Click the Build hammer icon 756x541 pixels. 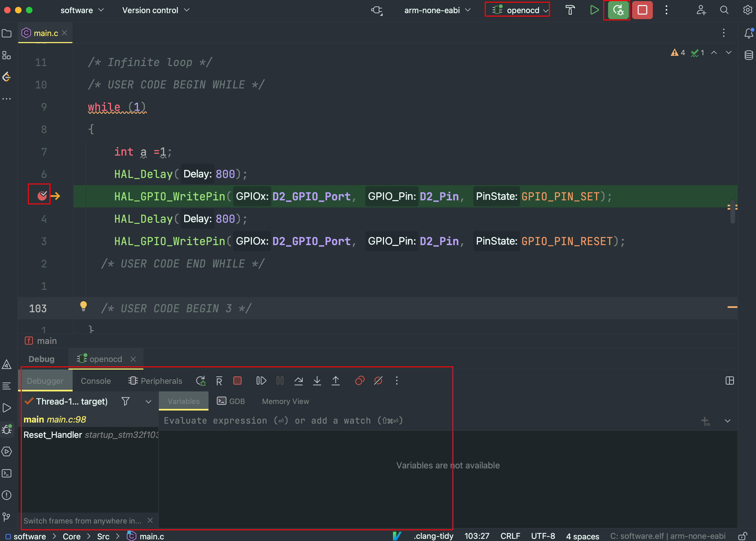tap(570, 10)
